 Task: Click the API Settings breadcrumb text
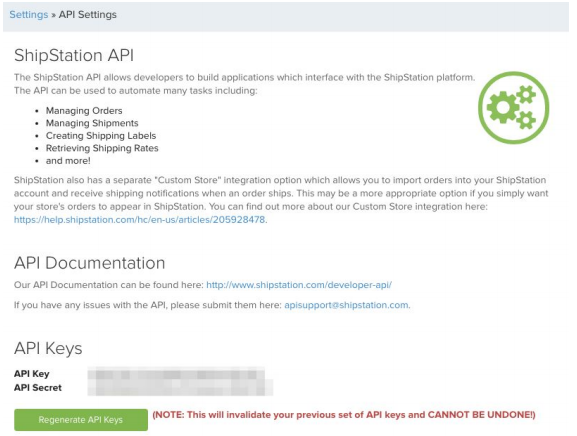tap(88, 15)
